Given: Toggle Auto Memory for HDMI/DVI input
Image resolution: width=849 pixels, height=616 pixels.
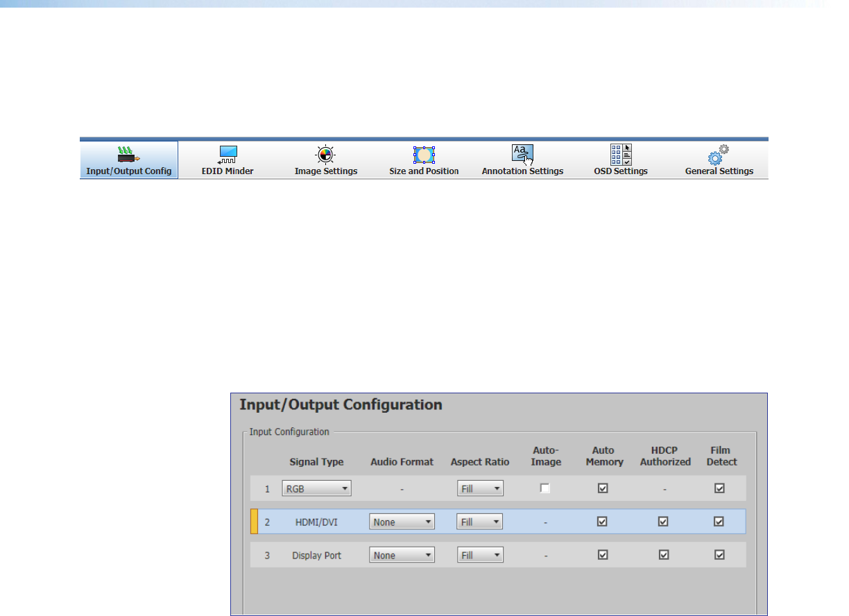Looking at the screenshot, I should tap(603, 522).
